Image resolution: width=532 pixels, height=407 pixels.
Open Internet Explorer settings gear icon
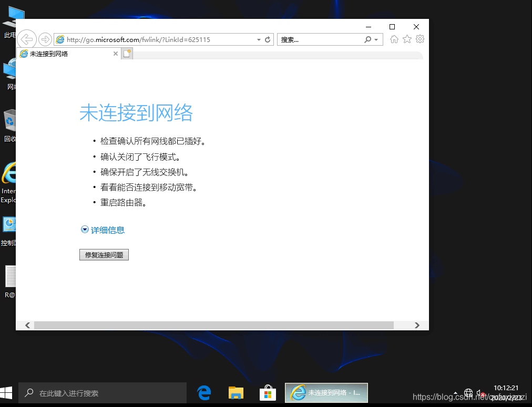(x=420, y=39)
